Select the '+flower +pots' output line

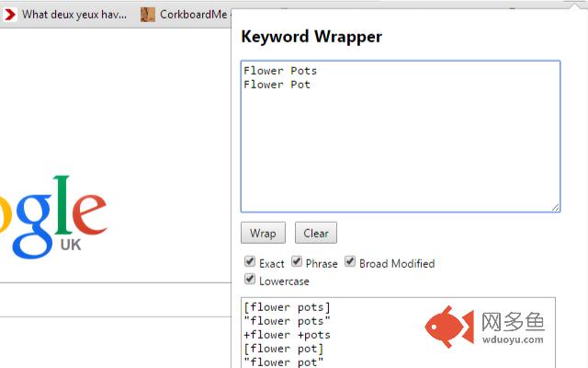(x=287, y=335)
